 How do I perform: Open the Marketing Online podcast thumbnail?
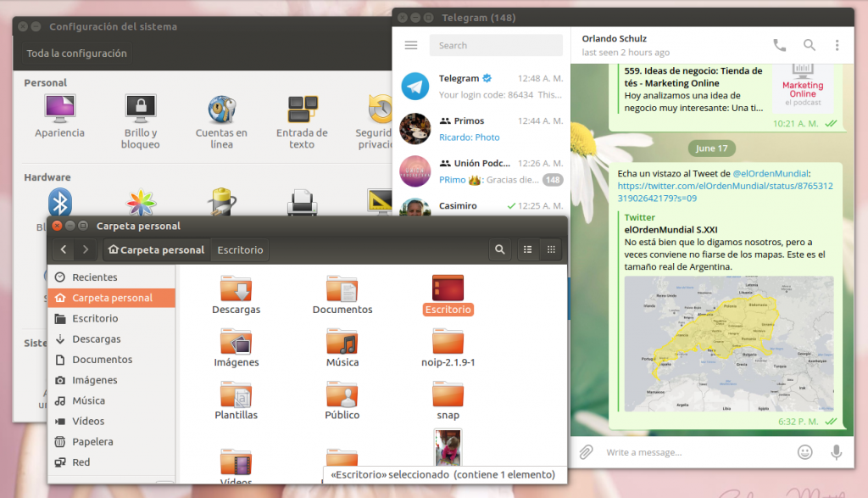(x=803, y=87)
